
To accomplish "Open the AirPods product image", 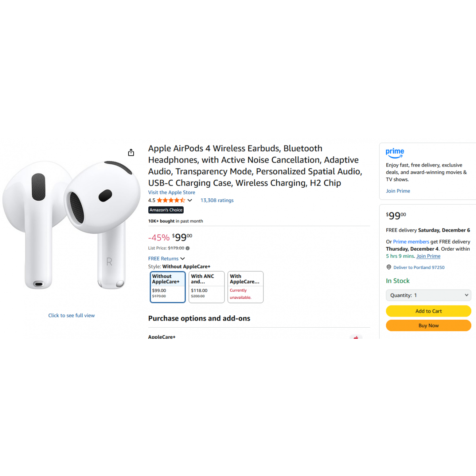I will (x=71, y=225).
